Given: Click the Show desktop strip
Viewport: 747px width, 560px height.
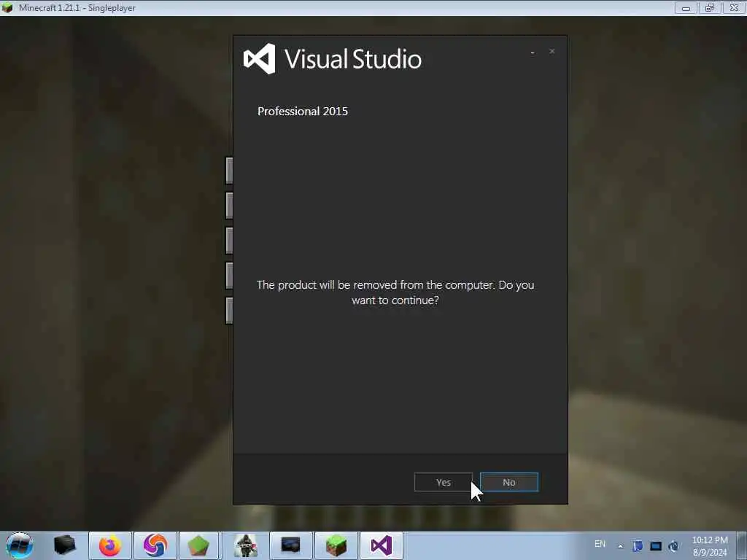Looking at the screenshot, I should pos(743,545).
